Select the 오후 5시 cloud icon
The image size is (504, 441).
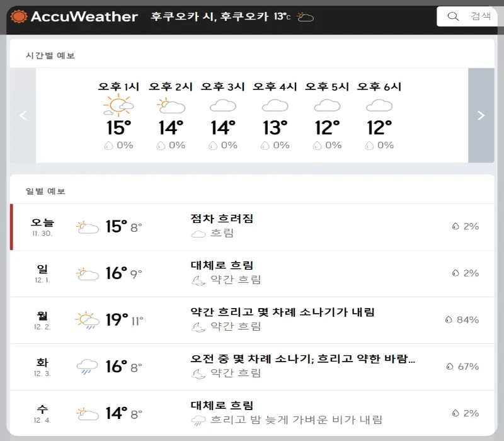click(x=327, y=105)
